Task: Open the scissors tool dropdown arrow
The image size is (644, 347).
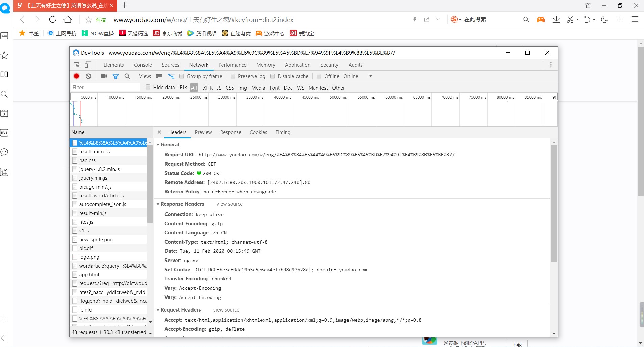Action: pos(577,20)
